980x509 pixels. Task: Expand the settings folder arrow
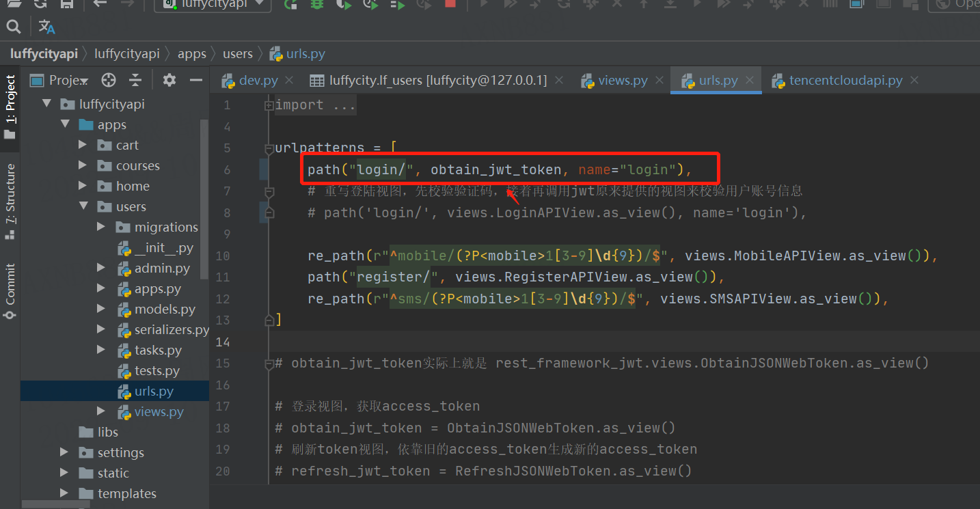click(65, 453)
